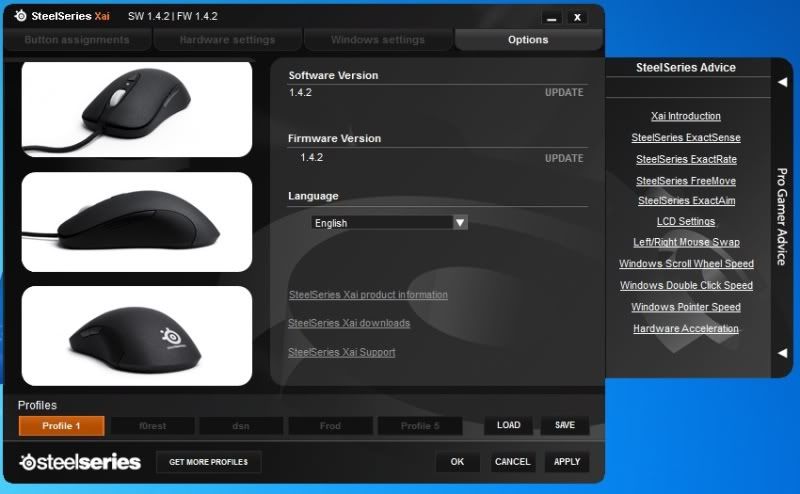Open Windows Scroll Wheel Speed link
This screenshot has height=494, width=800.
[686, 264]
